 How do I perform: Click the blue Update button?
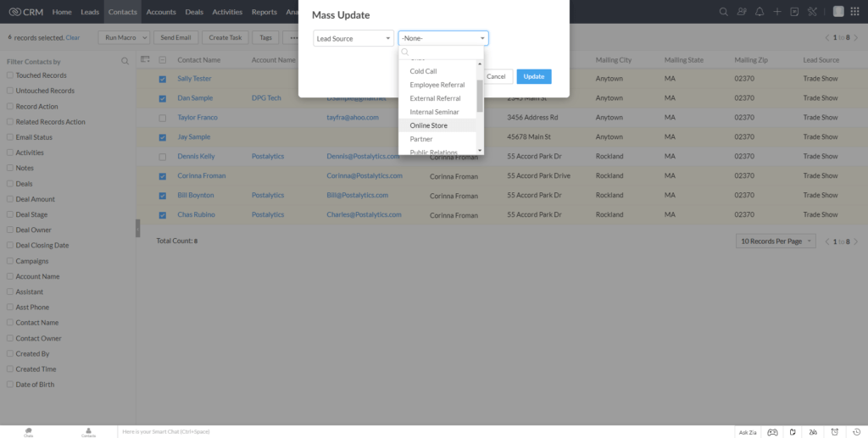(534, 76)
